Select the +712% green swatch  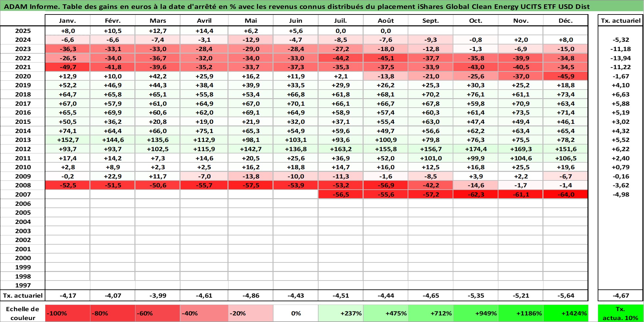tap(431, 313)
